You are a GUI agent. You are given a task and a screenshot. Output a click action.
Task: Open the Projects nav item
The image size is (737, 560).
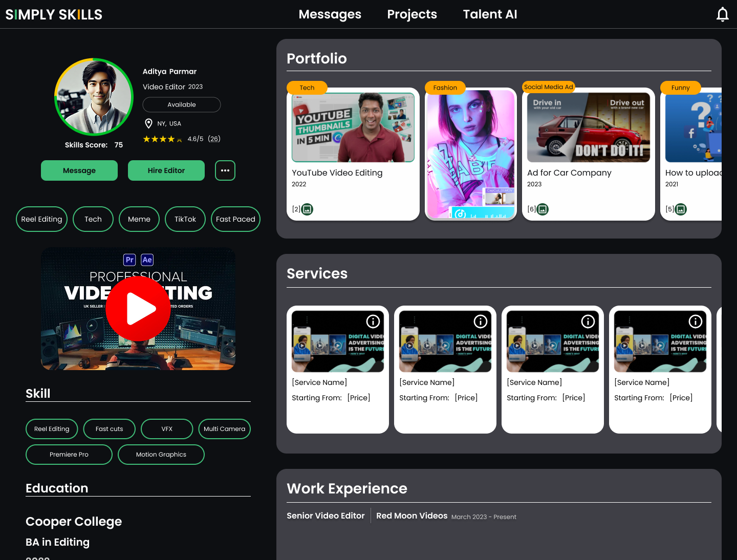tap(412, 14)
